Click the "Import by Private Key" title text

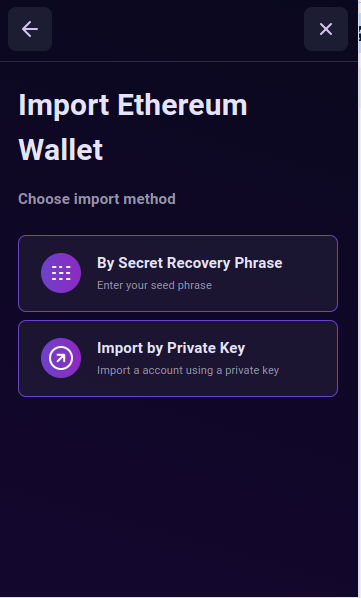click(x=171, y=348)
